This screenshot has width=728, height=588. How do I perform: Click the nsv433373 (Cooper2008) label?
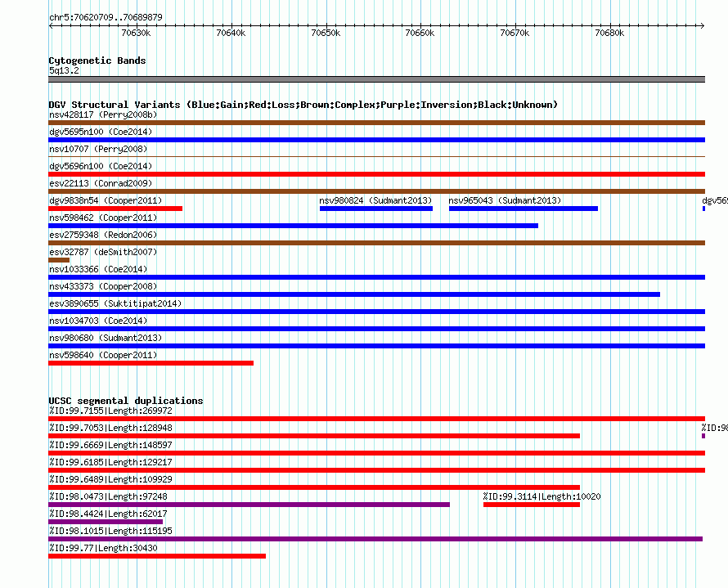[x=103, y=286]
